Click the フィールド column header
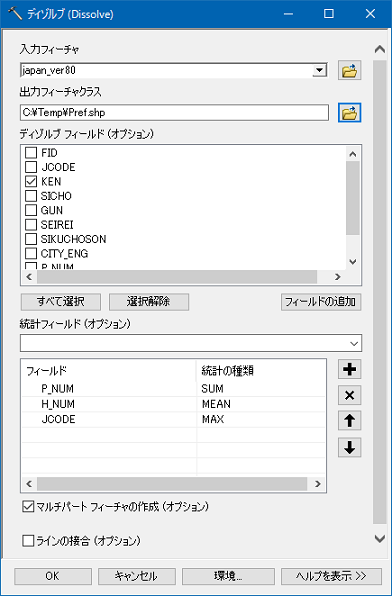 [109, 371]
